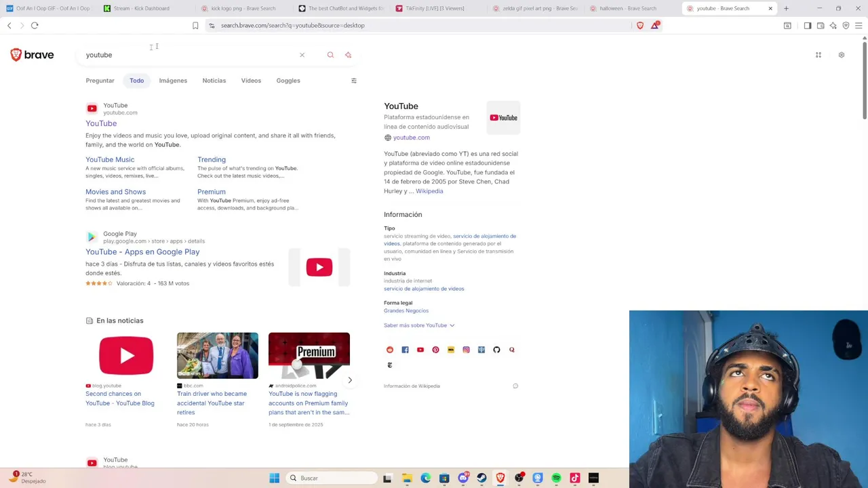868x488 pixels.
Task: Open Discord from the taskbar
Action: [463, 479]
